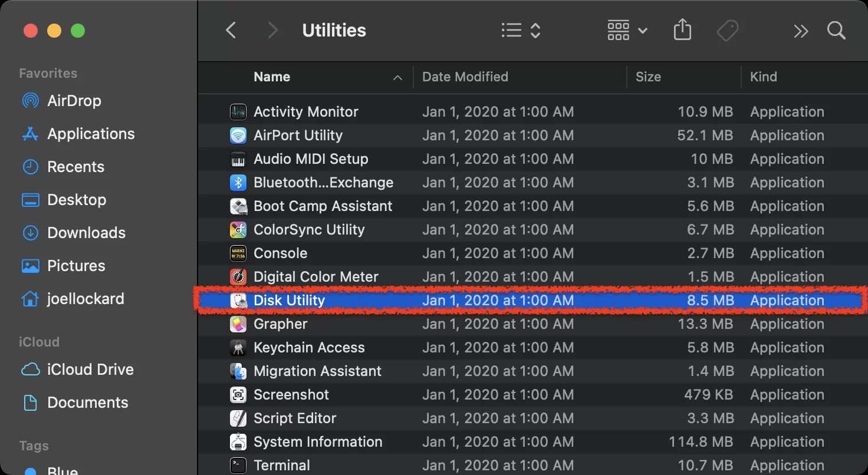Go back with the left chevron
Viewport: 868px width, 475px height.
click(231, 30)
